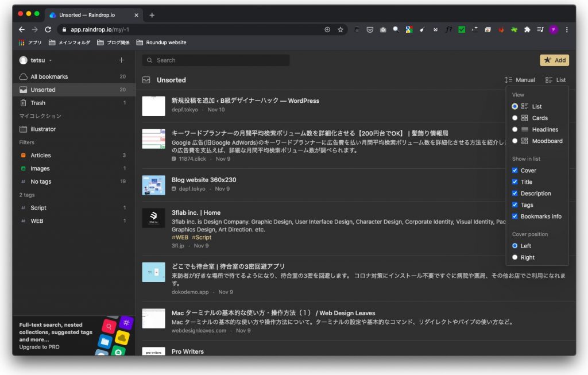Open the メインフォルダ bookmarks folder
Image resolution: width=588 pixels, height=375 pixels.
pos(69,42)
